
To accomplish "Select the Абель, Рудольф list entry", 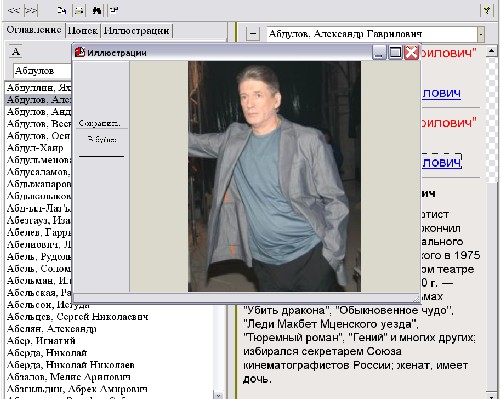I will pyautogui.click(x=39, y=256).
